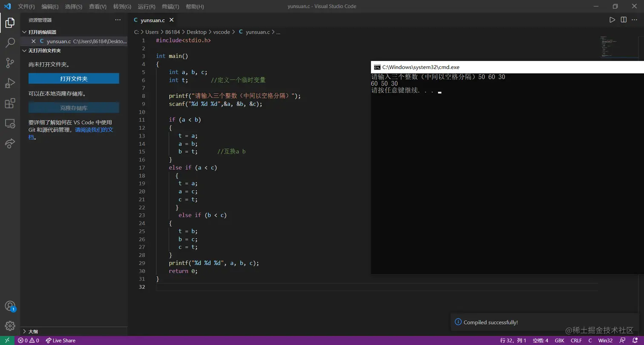This screenshot has height=345, width=644.
Task: Click the int main() line
Action: pyautogui.click(x=172, y=56)
